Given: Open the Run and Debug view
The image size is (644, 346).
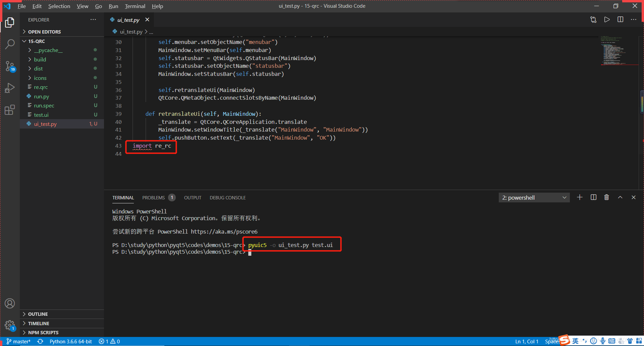Looking at the screenshot, I should 10,88.
